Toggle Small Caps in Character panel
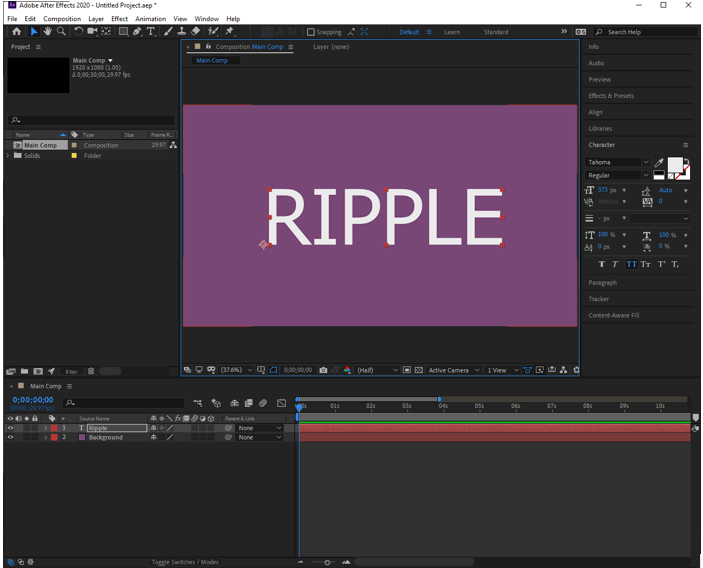 pos(646,264)
